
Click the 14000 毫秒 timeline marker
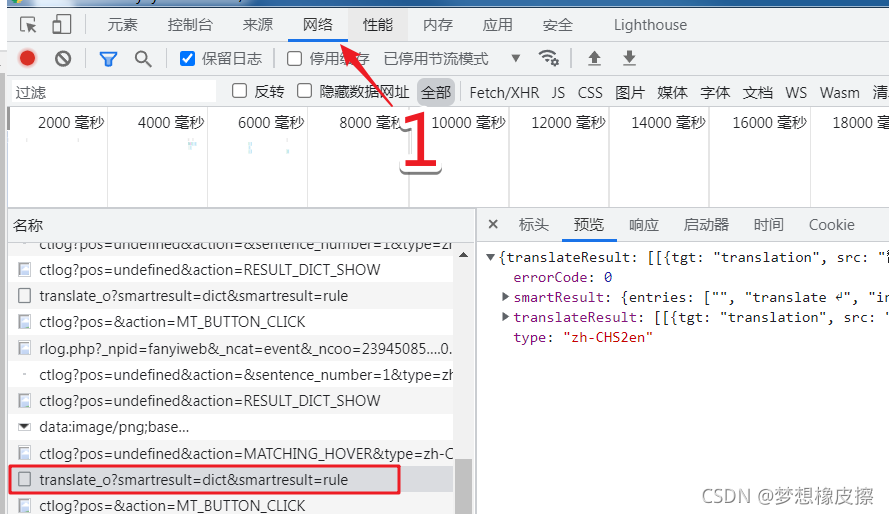click(x=668, y=122)
